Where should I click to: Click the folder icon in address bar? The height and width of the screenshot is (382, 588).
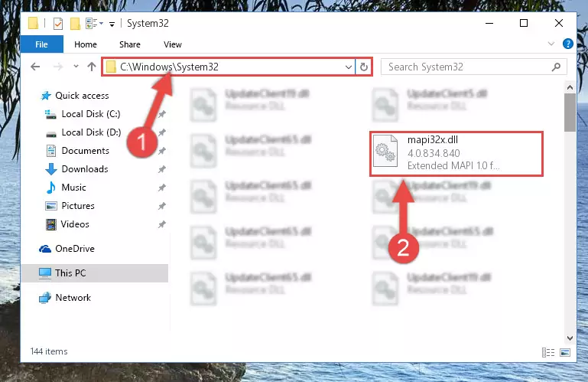[x=111, y=67]
